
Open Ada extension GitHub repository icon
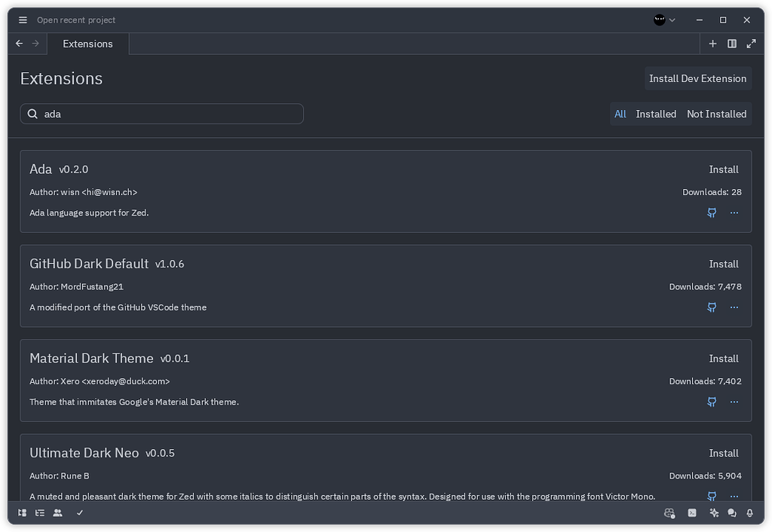(x=712, y=212)
